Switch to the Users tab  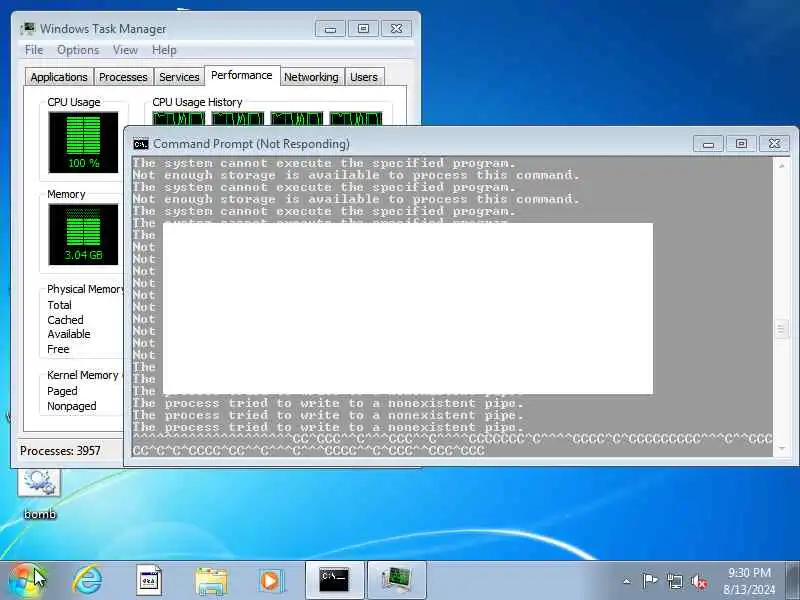coord(364,77)
